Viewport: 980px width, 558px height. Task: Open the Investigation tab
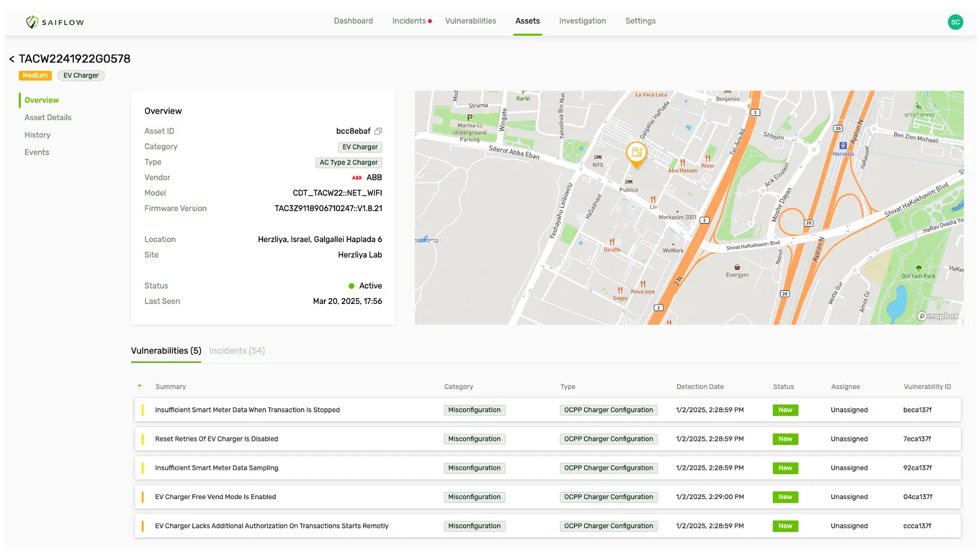582,21
